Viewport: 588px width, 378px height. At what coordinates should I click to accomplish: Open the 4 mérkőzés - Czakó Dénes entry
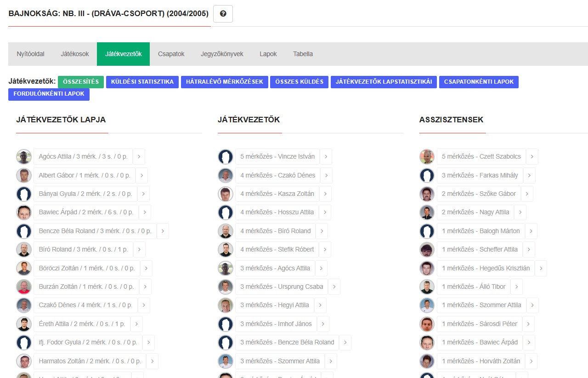(277, 175)
